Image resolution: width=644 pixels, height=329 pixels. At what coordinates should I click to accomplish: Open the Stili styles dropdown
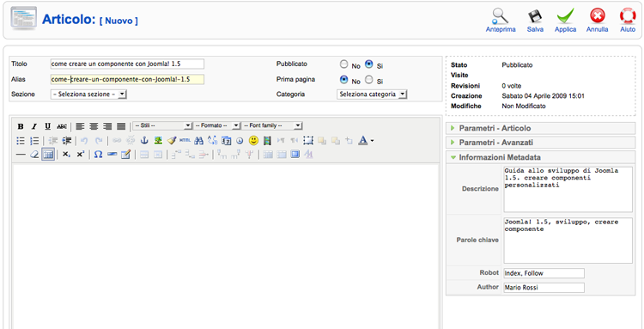(162, 125)
